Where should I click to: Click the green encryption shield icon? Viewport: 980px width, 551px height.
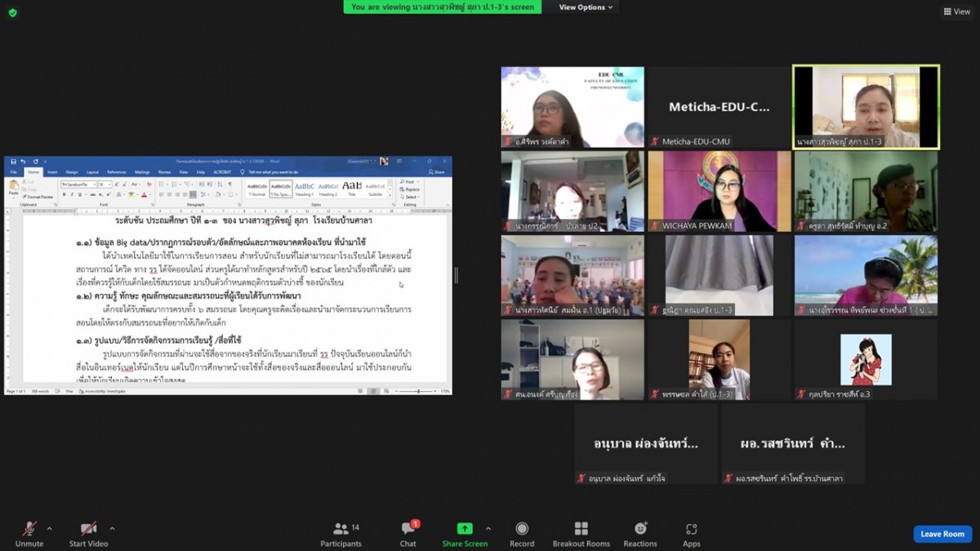(x=12, y=12)
